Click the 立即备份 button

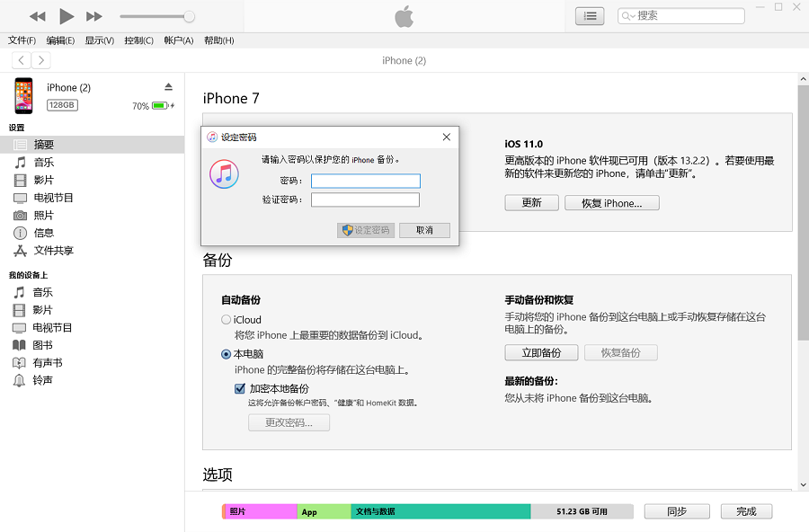(541, 353)
